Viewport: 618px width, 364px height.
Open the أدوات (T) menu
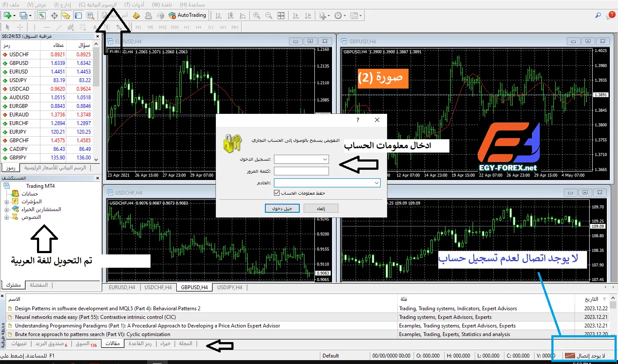(134, 4)
